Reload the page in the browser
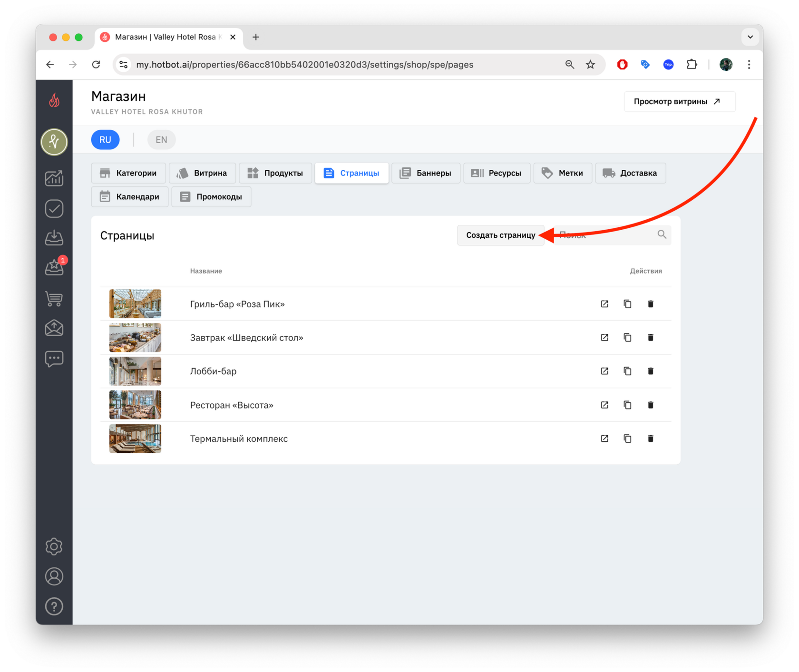799x672 pixels. point(96,65)
